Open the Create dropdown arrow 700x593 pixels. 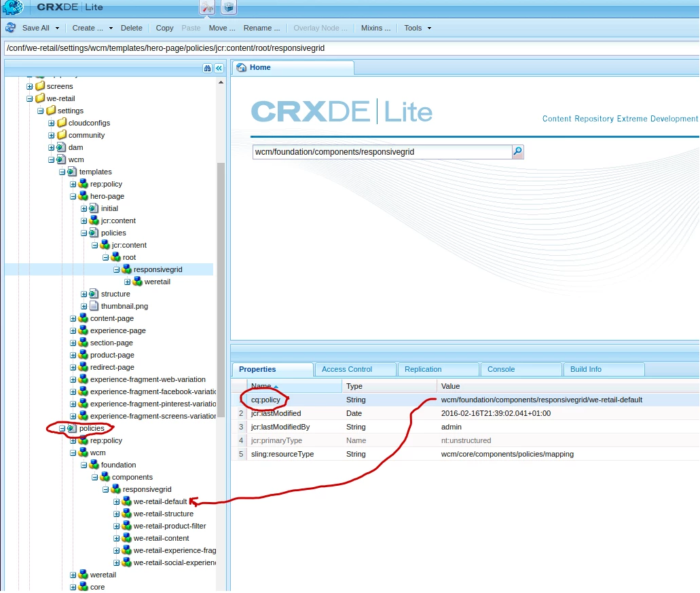point(111,28)
